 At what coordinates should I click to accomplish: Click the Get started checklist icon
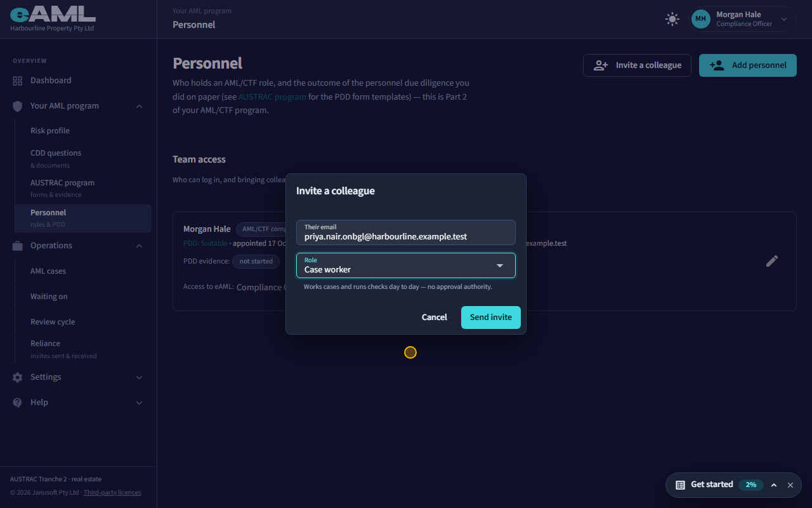(x=680, y=485)
